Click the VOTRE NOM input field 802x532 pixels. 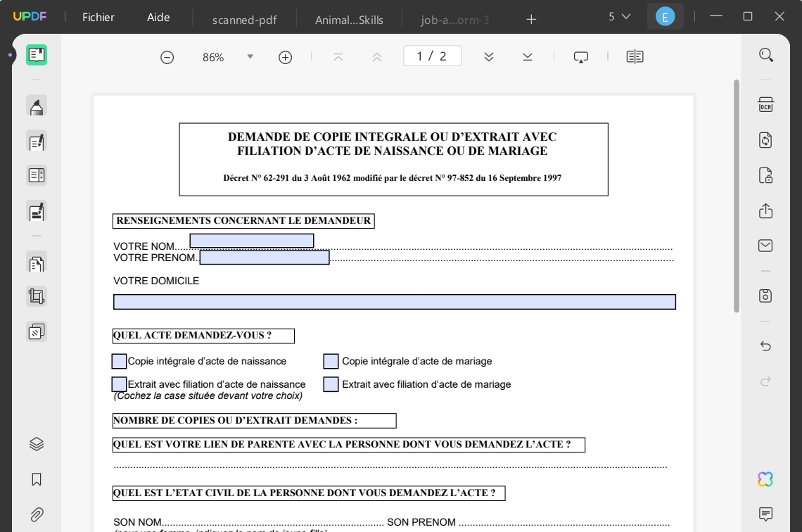pyautogui.click(x=251, y=241)
